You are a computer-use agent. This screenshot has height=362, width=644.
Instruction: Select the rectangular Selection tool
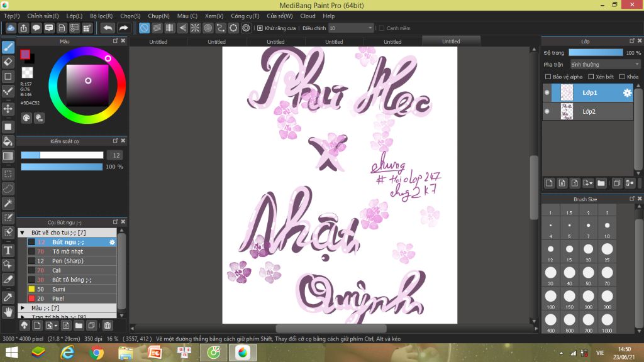point(8,174)
